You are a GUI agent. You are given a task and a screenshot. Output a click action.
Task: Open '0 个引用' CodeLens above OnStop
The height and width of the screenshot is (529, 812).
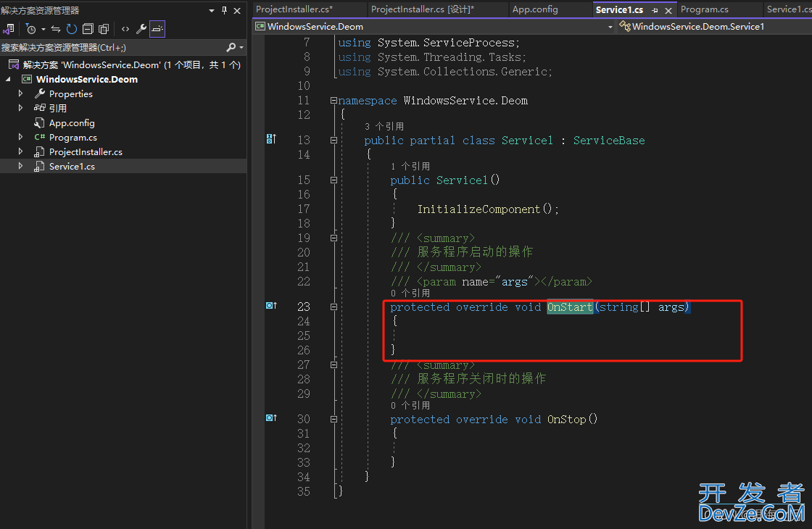pos(410,405)
